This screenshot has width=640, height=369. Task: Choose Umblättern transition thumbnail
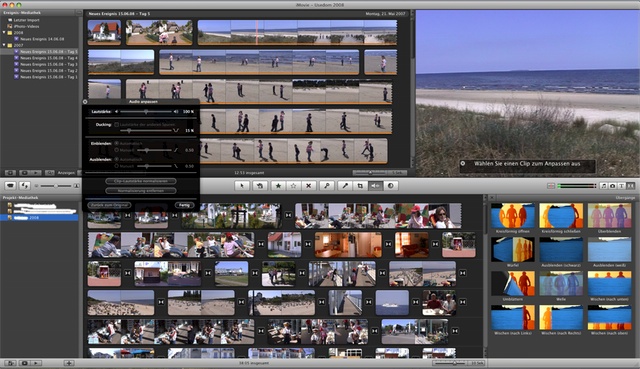tap(513, 283)
